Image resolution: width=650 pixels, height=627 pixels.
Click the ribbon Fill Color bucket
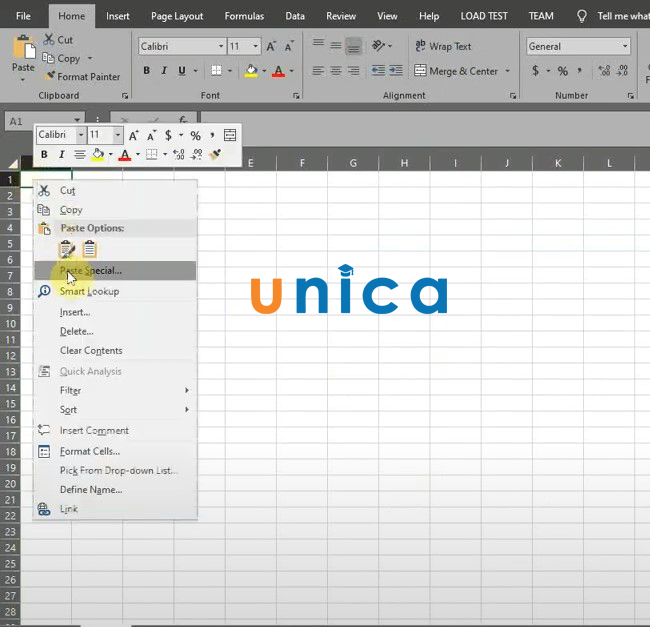251,71
